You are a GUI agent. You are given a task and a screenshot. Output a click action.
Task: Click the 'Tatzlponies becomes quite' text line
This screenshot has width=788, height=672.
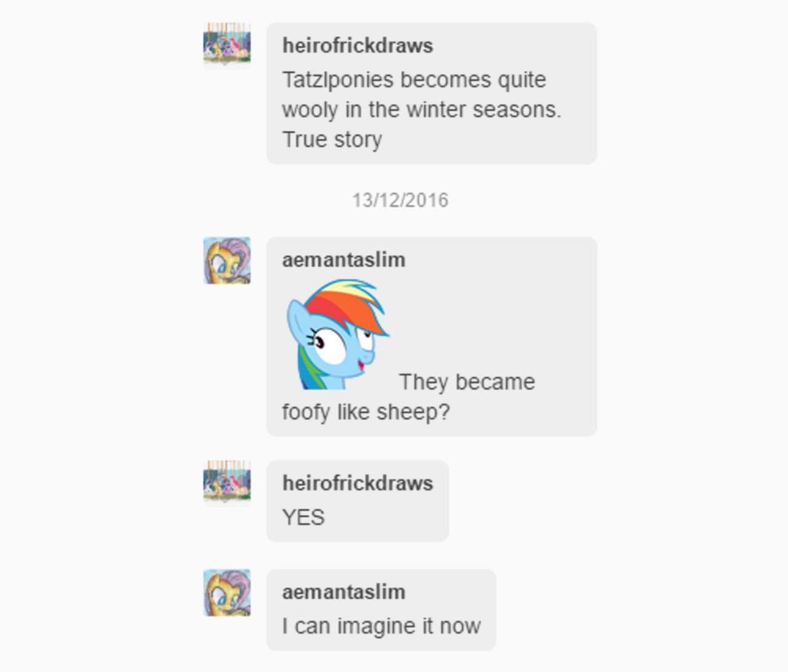(414, 80)
